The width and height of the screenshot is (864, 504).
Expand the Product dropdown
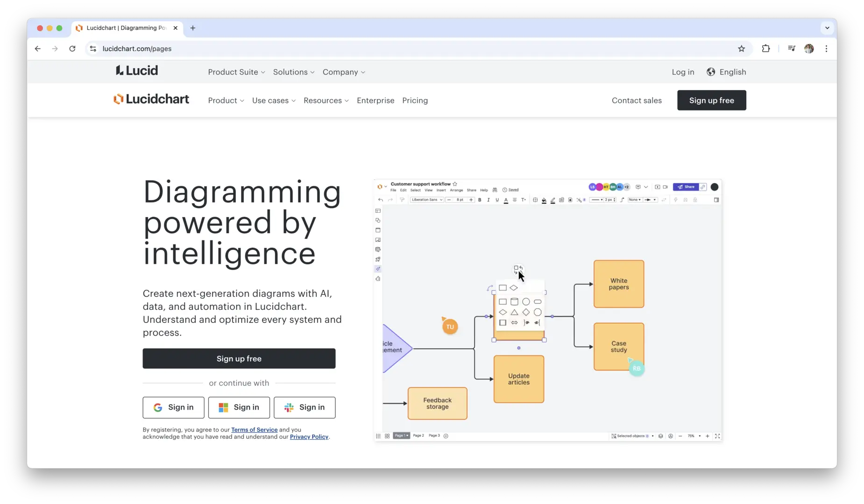[x=226, y=100]
